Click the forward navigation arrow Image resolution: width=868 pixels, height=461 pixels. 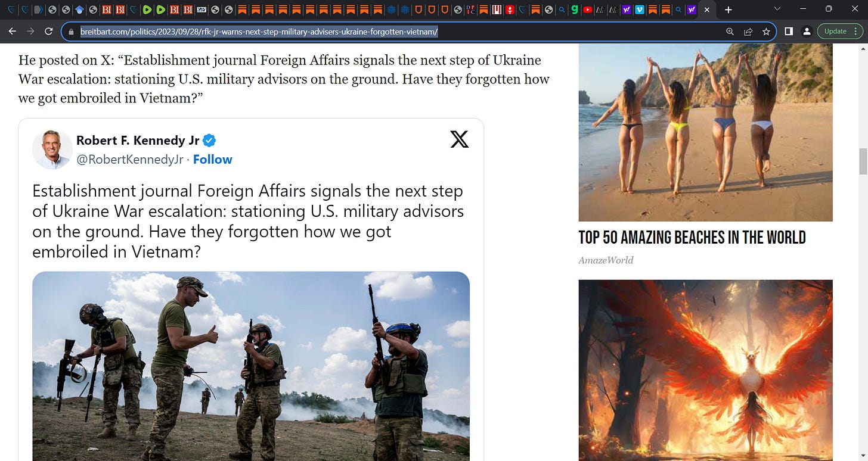[30, 32]
